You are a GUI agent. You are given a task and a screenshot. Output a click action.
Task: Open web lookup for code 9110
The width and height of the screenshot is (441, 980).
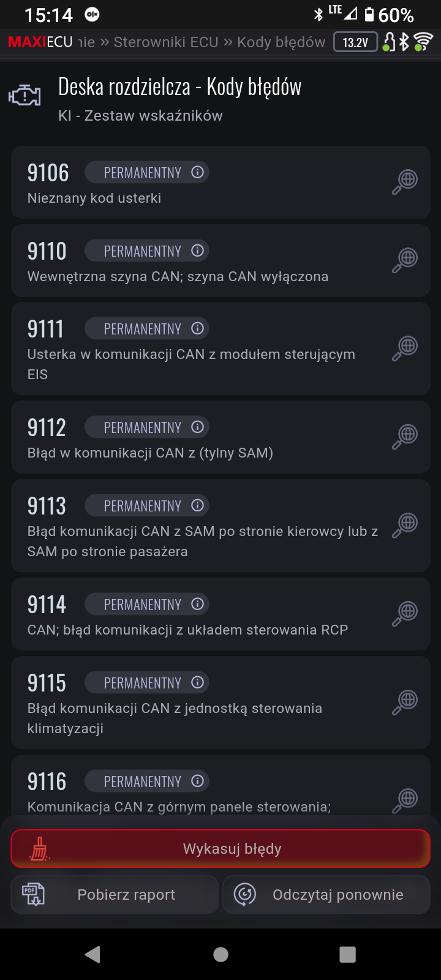pyautogui.click(x=405, y=260)
